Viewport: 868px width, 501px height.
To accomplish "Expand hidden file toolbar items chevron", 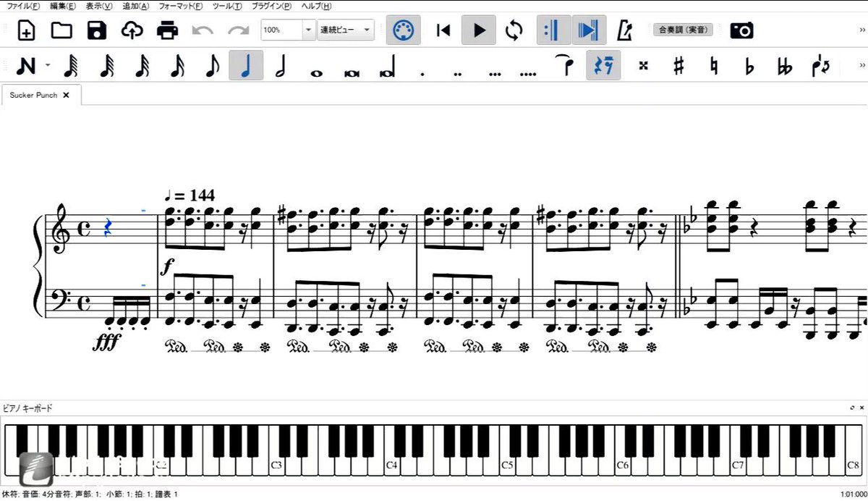I will tap(862, 30).
